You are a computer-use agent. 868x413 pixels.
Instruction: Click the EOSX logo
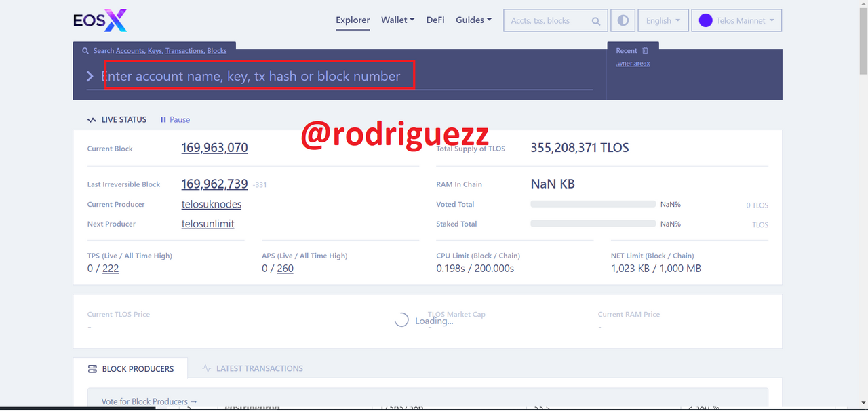100,20
